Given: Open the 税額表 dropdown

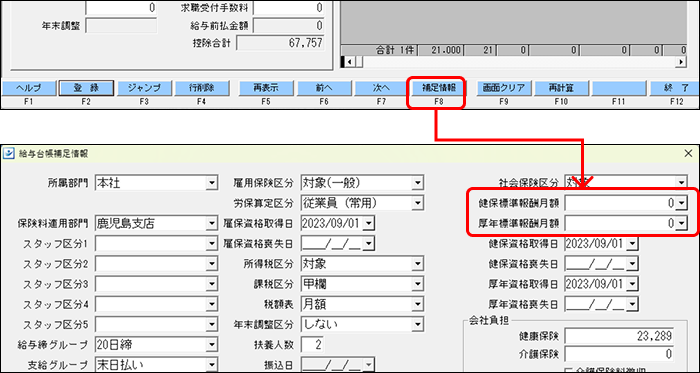Looking at the screenshot, I should [x=417, y=304].
